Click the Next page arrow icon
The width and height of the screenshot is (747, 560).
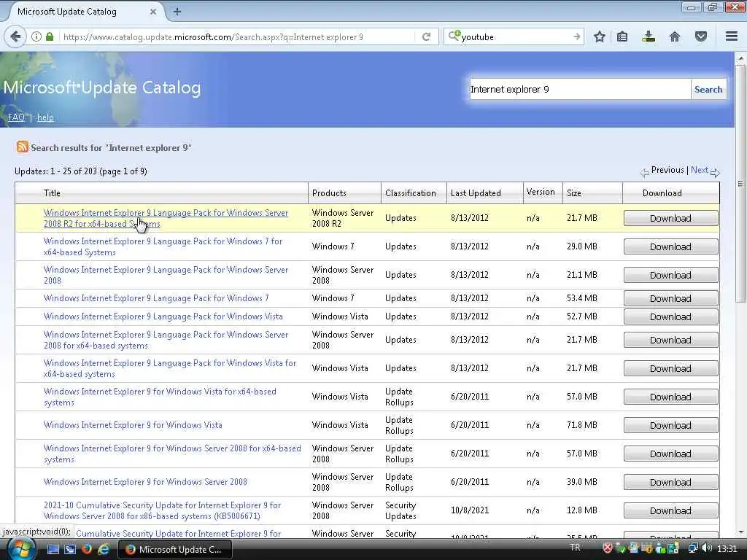click(715, 172)
